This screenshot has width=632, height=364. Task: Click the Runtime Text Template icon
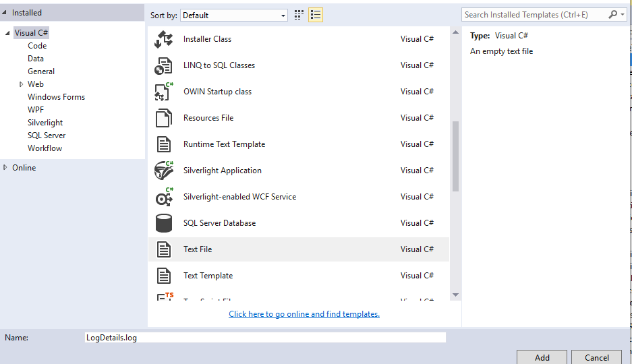[164, 144]
